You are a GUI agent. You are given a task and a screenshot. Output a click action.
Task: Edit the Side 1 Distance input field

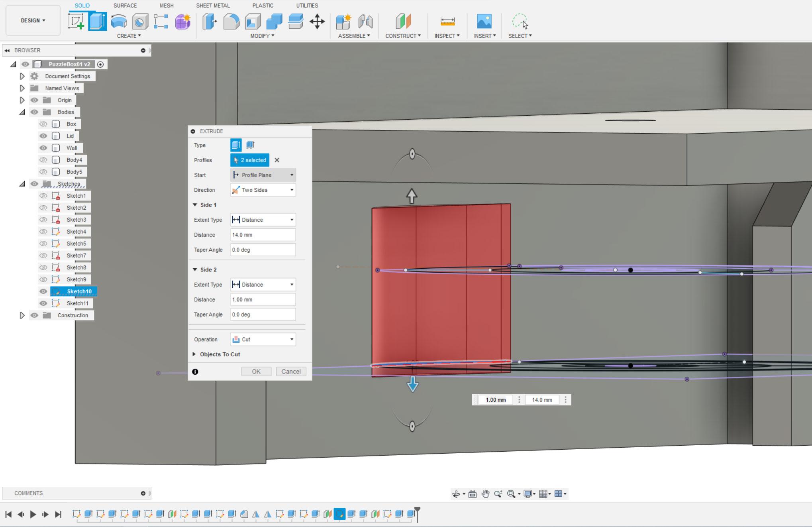pyautogui.click(x=262, y=234)
